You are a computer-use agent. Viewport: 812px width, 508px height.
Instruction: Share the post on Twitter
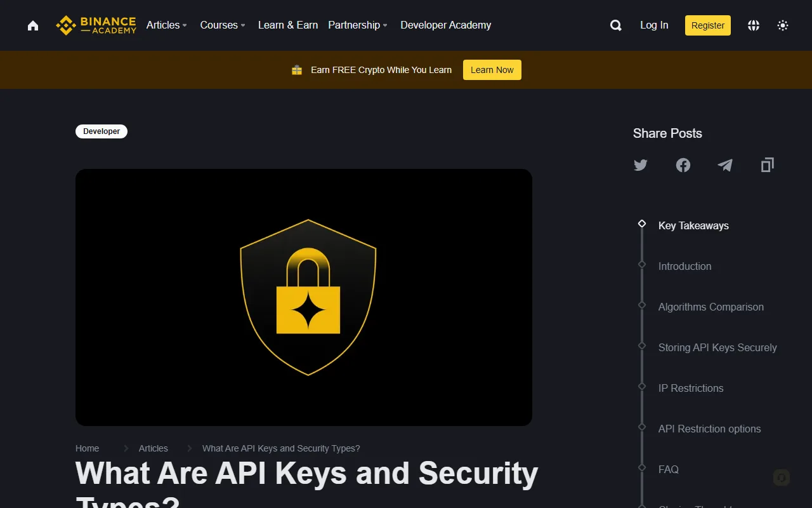[x=641, y=165]
